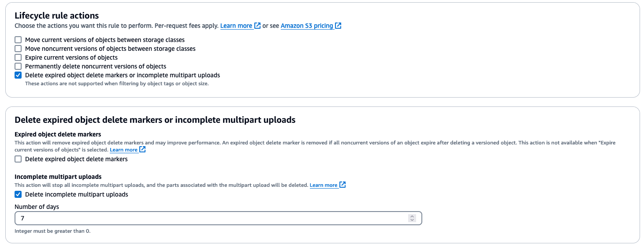The height and width of the screenshot is (246, 644).
Task: Decrease Number of days with stepper down arrow
Action: coord(412,220)
